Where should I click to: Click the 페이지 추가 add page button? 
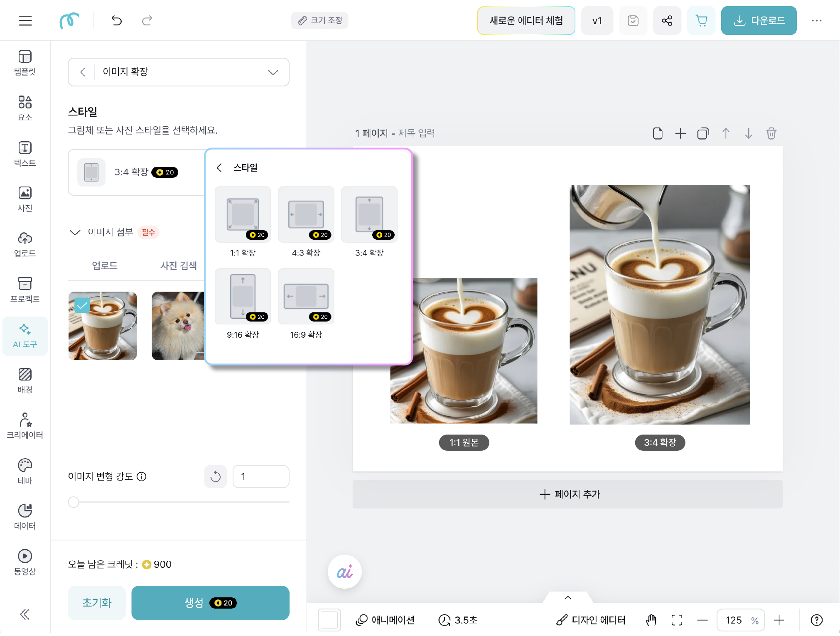pos(568,494)
